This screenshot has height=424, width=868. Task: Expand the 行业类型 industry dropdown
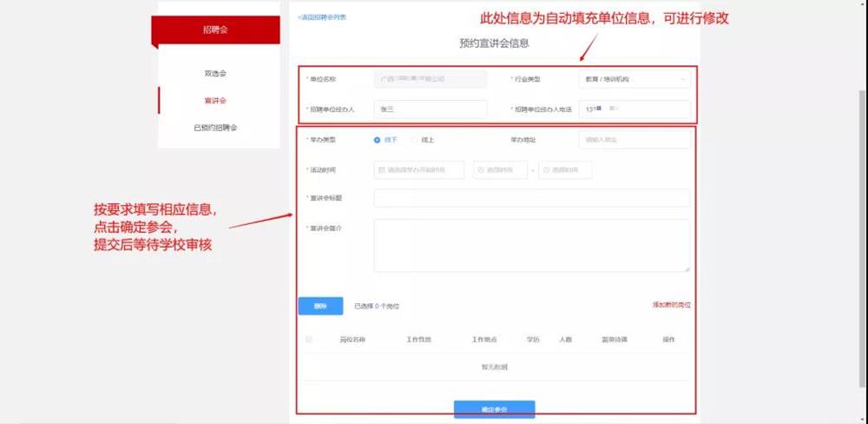click(634, 79)
